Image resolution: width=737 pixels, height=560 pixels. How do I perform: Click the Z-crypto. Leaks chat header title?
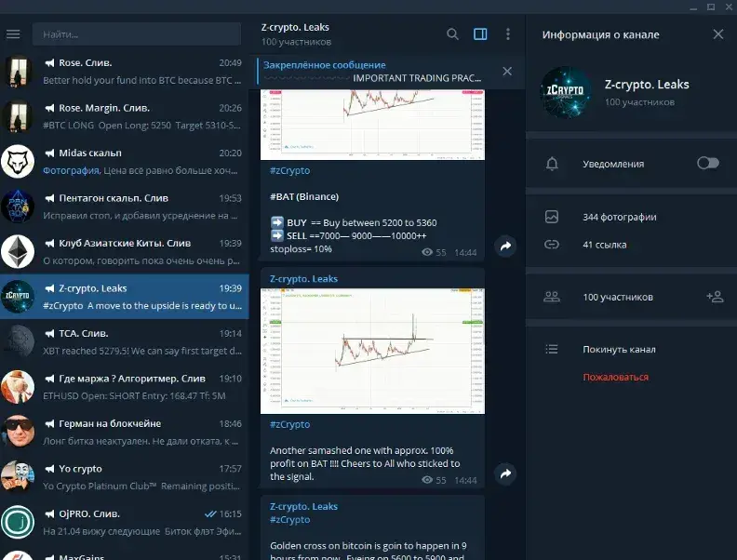click(x=295, y=27)
